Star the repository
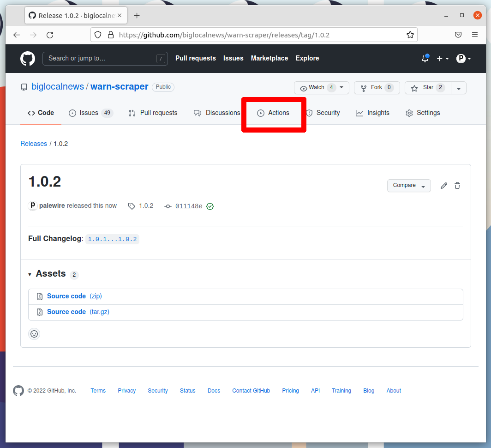Viewport: 491px width, 448px height. point(428,88)
